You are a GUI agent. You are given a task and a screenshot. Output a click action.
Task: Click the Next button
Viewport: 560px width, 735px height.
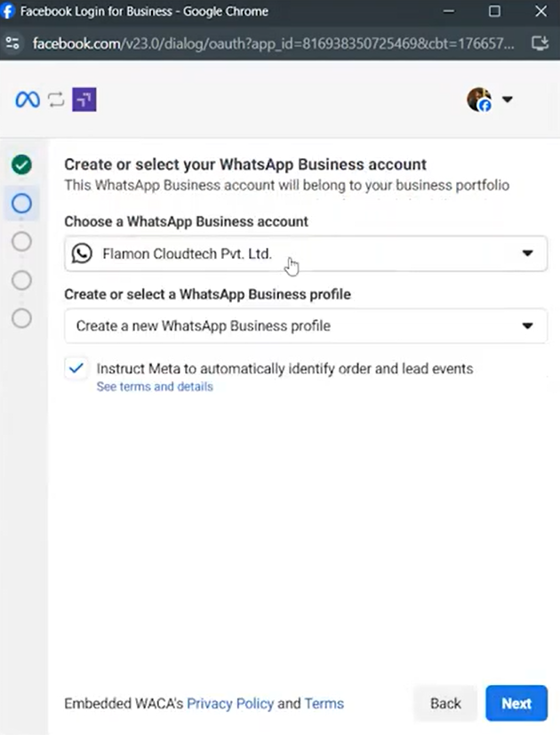516,703
